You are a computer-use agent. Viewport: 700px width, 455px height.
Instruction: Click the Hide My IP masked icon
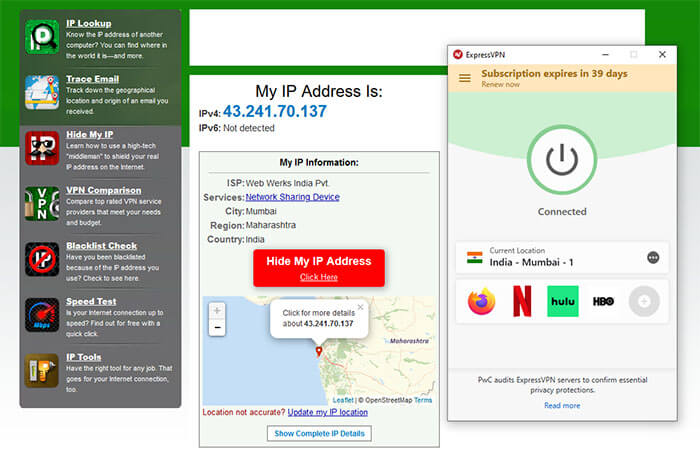[x=42, y=148]
